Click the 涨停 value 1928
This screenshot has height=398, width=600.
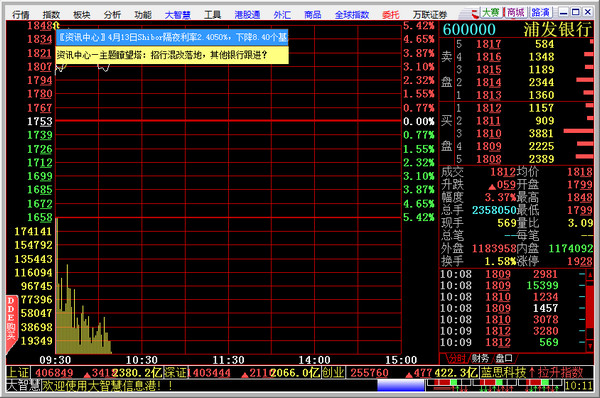pos(580,261)
